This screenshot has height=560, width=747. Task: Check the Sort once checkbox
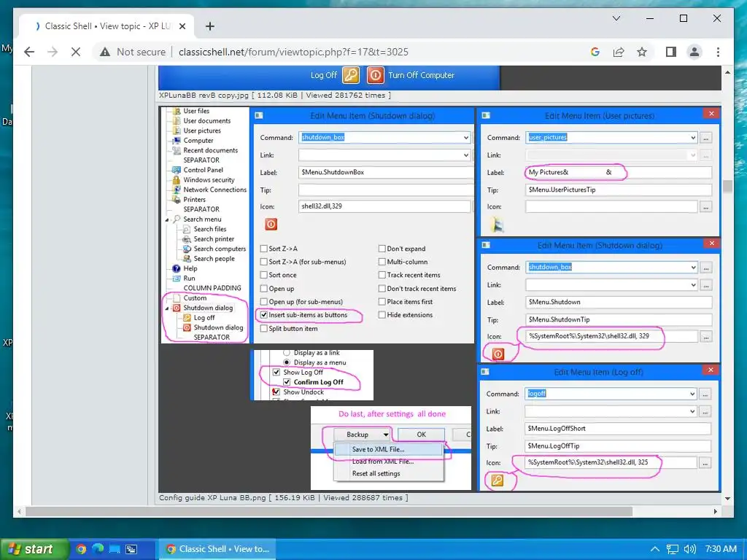263,275
